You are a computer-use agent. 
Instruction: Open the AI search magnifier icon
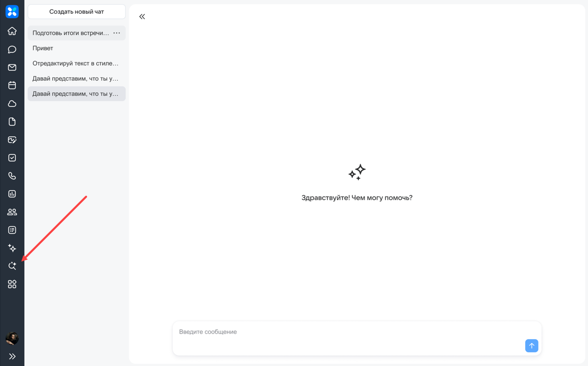click(12, 266)
